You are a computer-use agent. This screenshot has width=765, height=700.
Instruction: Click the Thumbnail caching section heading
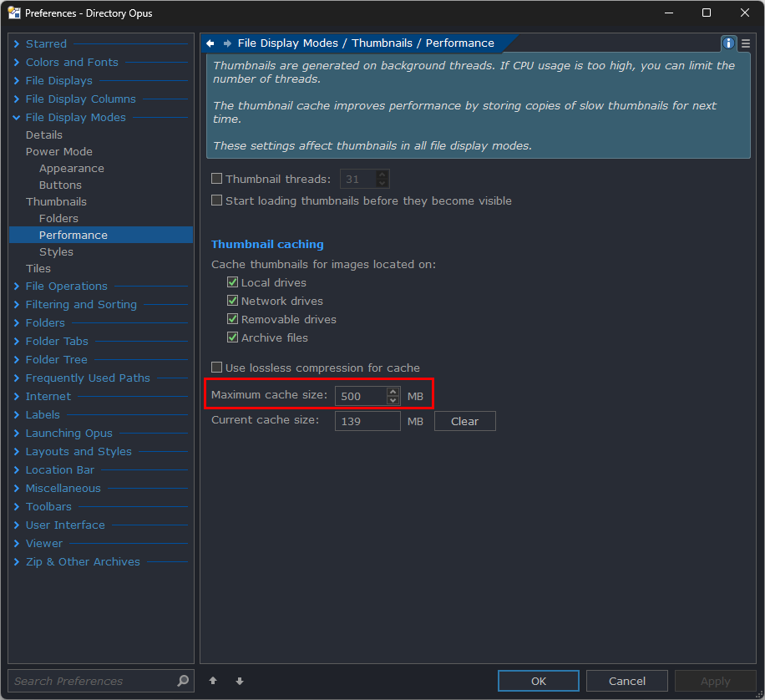(x=267, y=244)
